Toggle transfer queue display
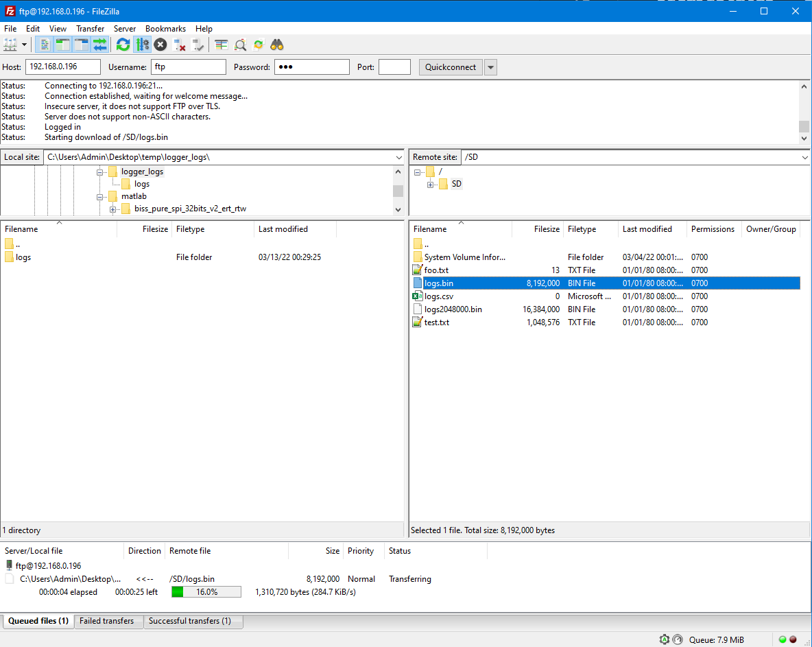Viewport: 812px width, 647px height. [100, 45]
